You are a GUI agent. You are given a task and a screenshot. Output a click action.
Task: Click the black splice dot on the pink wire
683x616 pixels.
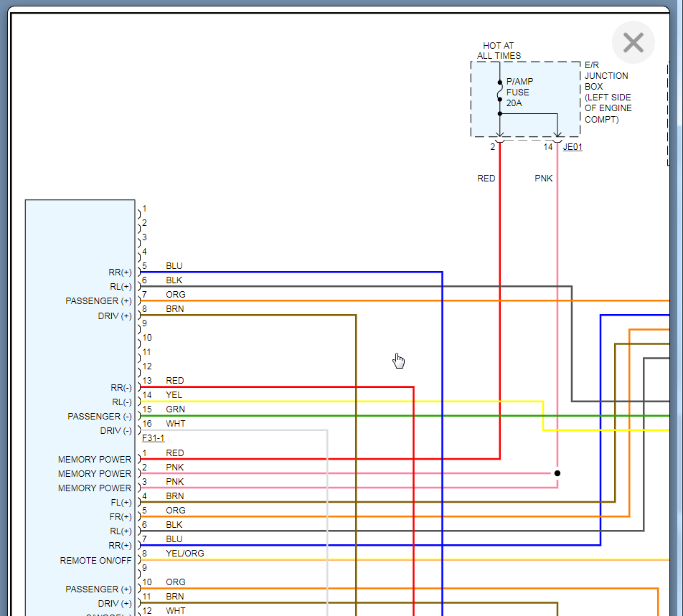coord(557,473)
